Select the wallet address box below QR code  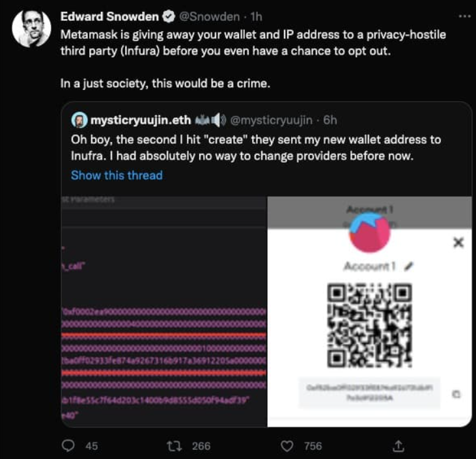pyautogui.click(x=369, y=393)
